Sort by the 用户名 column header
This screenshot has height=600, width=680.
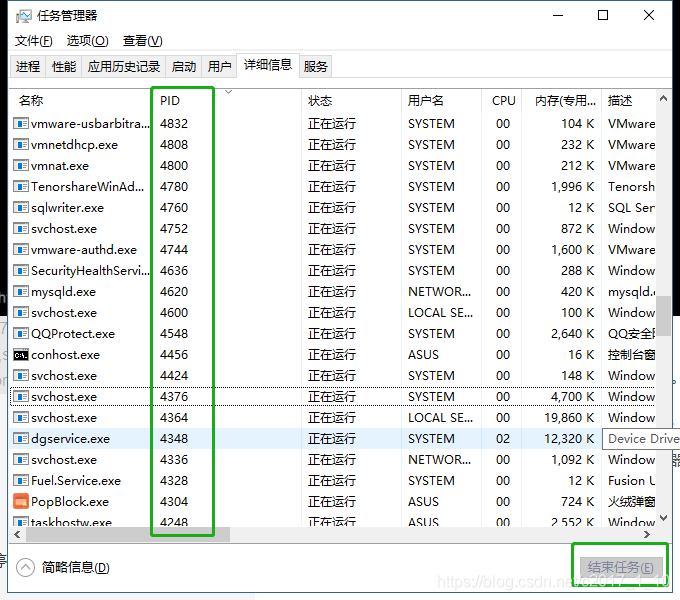(x=441, y=101)
